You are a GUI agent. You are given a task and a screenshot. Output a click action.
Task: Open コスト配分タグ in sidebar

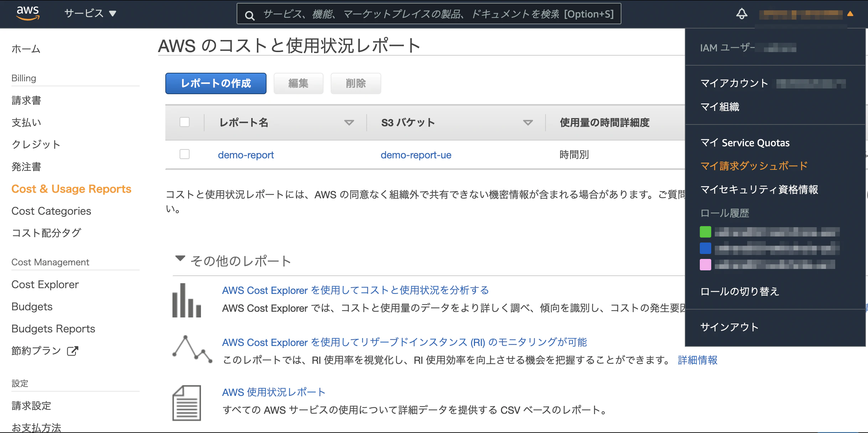46,233
